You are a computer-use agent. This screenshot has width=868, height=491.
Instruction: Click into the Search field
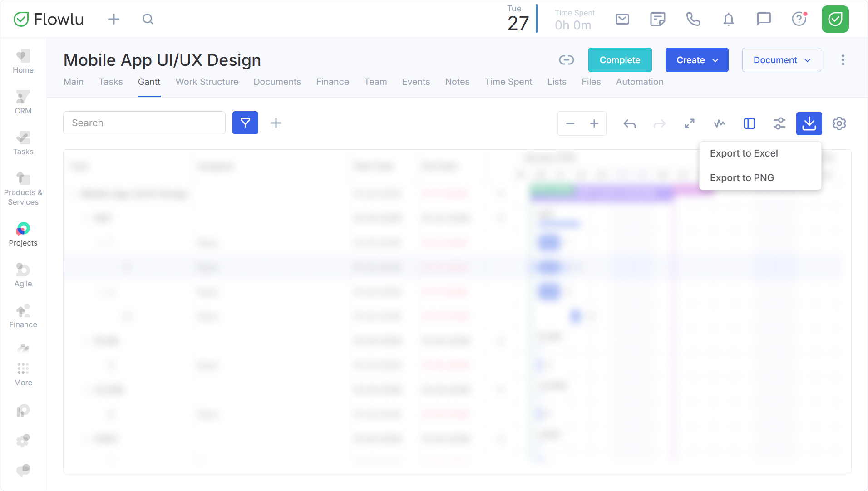pos(144,123)
